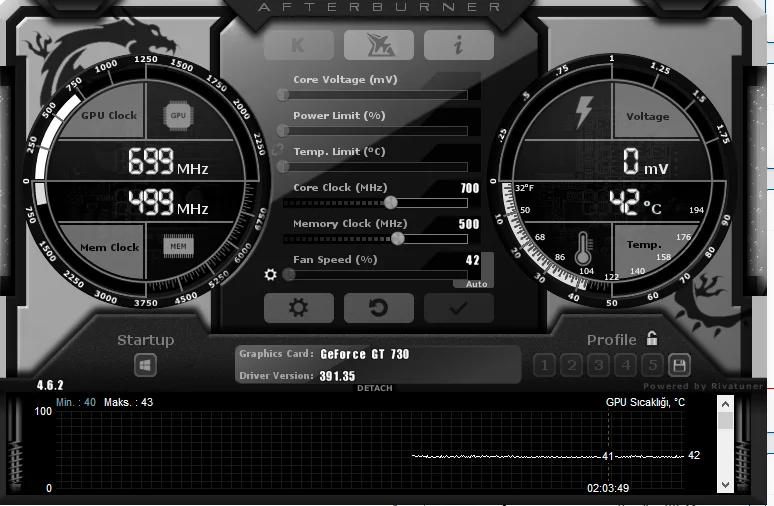The height and width of the screenshot is (506, 774).
Task: Click the DETACH monitor button
Action: 375,388
